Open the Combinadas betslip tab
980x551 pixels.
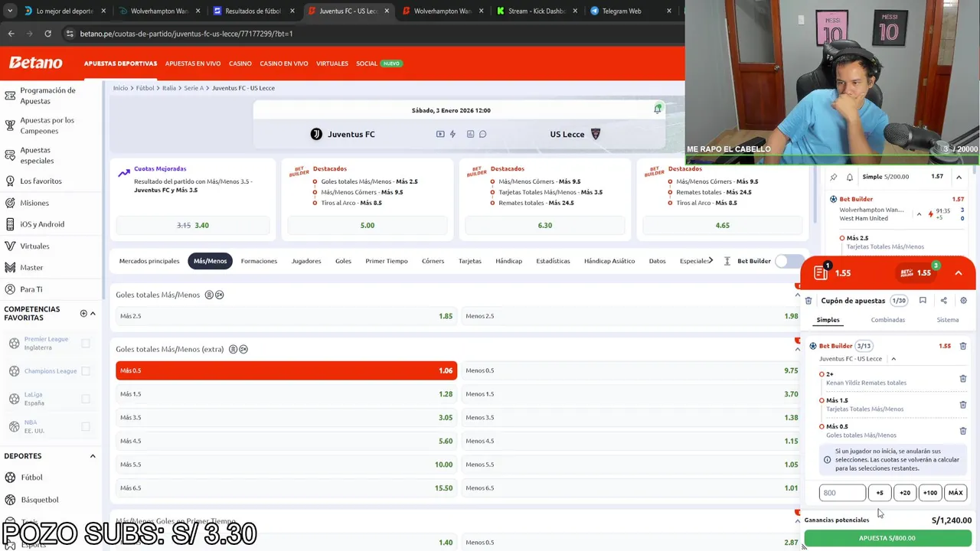(x=887, y=320)
